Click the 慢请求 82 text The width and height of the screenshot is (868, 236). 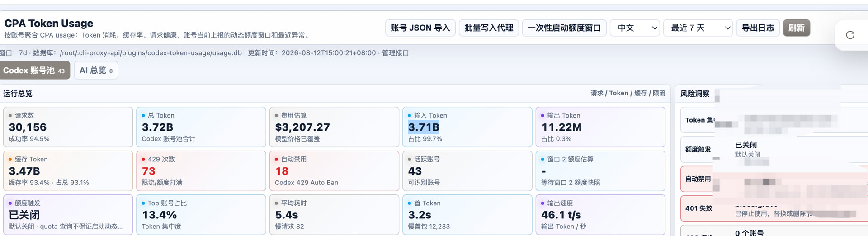[289, 227]
